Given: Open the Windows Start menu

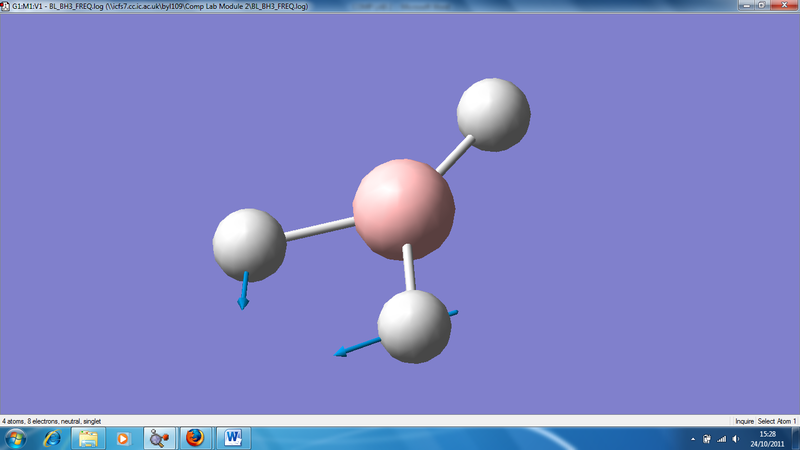Looking at the screenshot, I should pyautogui.click(x=15, y=438).
